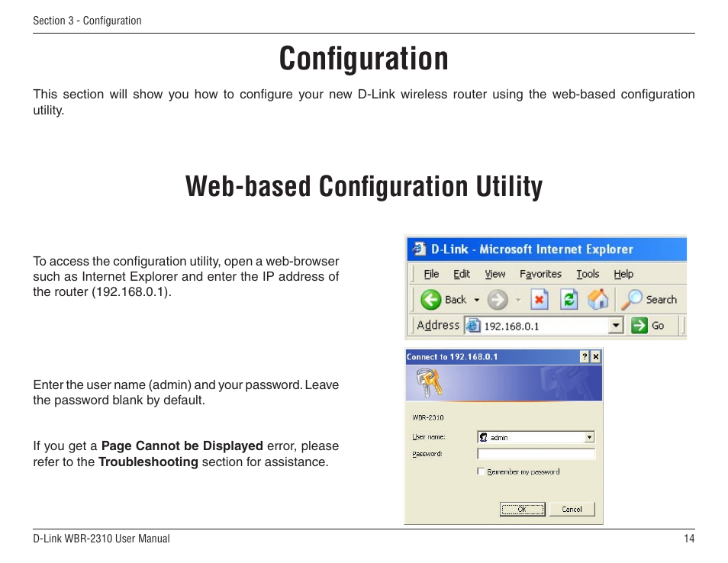Click the Search magnifier icon

632,299
